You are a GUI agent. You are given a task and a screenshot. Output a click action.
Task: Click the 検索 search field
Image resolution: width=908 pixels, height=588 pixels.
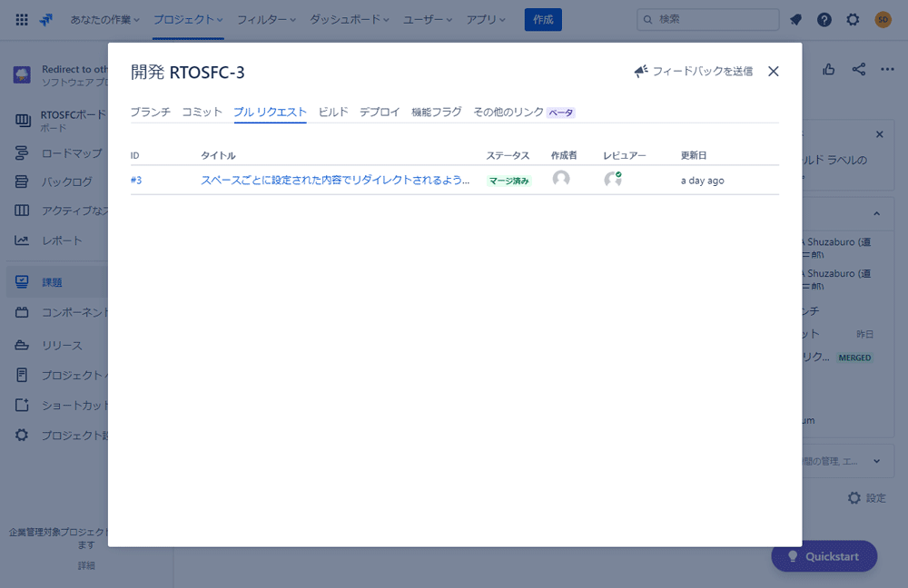click(x=707, y=20)
